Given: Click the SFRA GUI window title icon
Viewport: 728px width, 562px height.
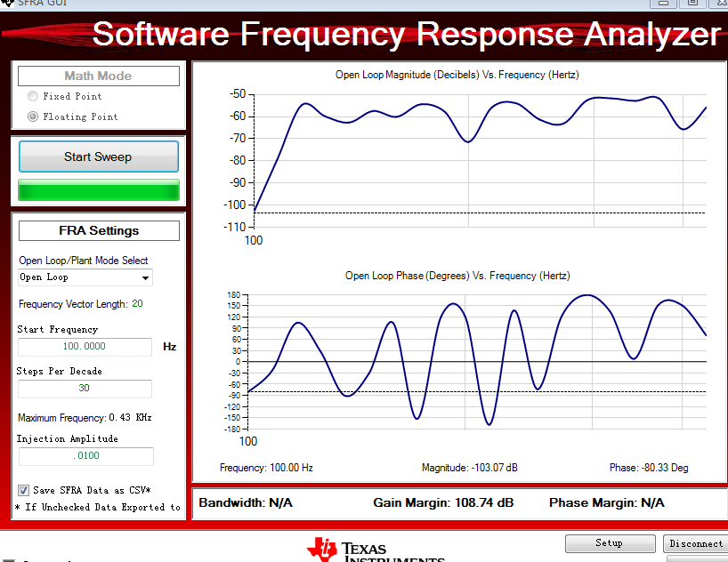Looking at the screenshot, I should [x=7, y=3].
